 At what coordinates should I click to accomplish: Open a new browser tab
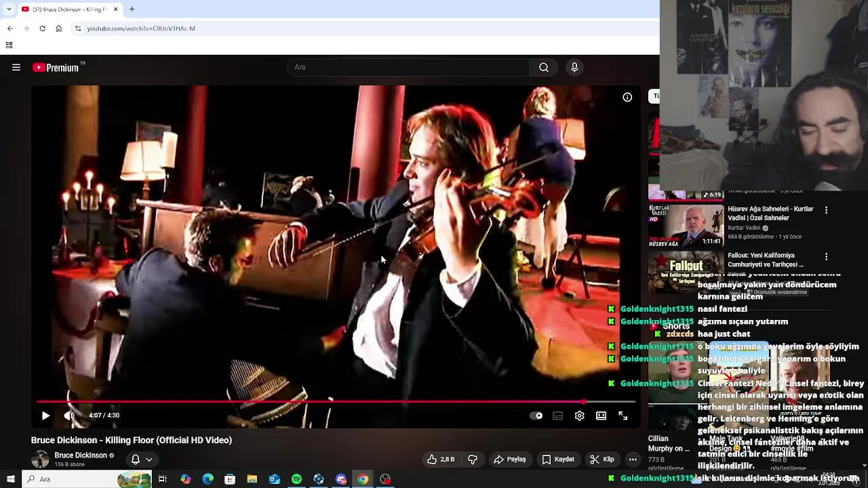[x=132, y=9]
